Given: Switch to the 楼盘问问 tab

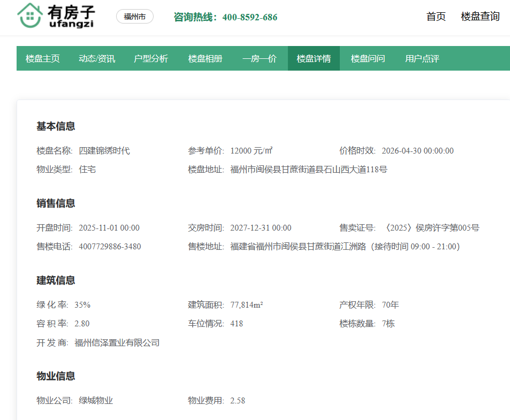Looking at the screenshot, I should coord(368,58).
